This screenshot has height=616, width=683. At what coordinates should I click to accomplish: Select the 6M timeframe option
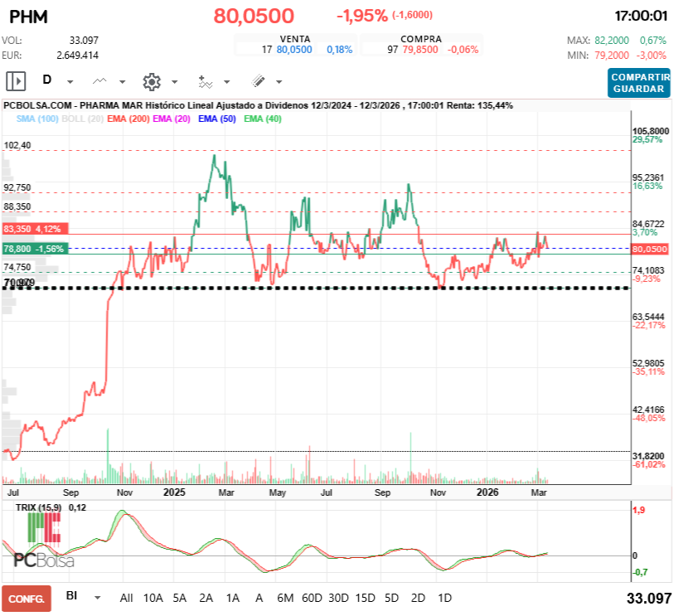click(288, 597)
